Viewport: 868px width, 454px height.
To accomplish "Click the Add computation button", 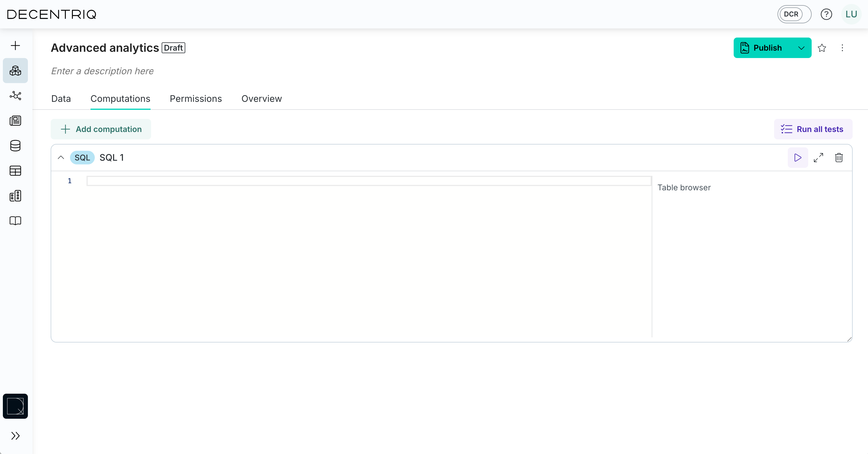I will (100, 129).
